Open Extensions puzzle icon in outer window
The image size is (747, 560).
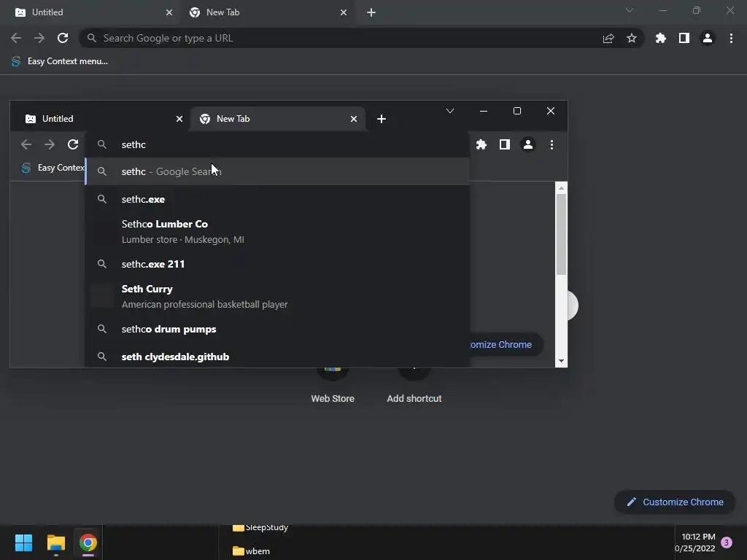[x=661, y=38]
